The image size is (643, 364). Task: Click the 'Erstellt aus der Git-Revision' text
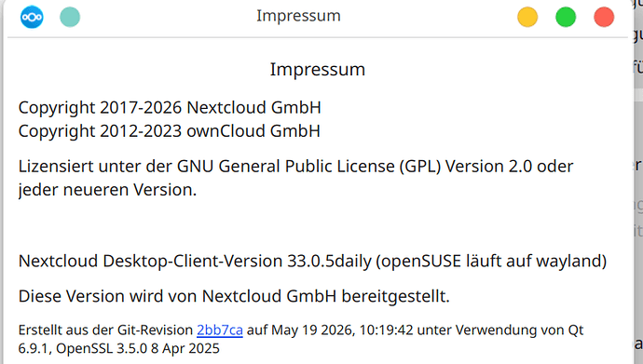105,330
